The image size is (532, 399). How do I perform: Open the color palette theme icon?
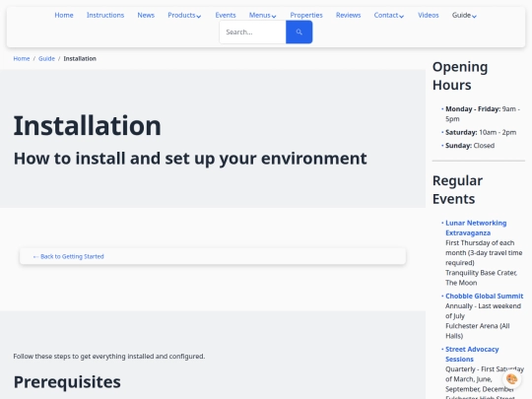511,378
